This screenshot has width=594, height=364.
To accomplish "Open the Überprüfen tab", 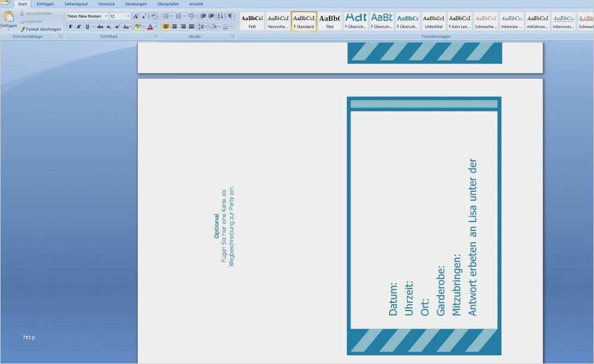I will pyautogui.click(x=168, y=4).
